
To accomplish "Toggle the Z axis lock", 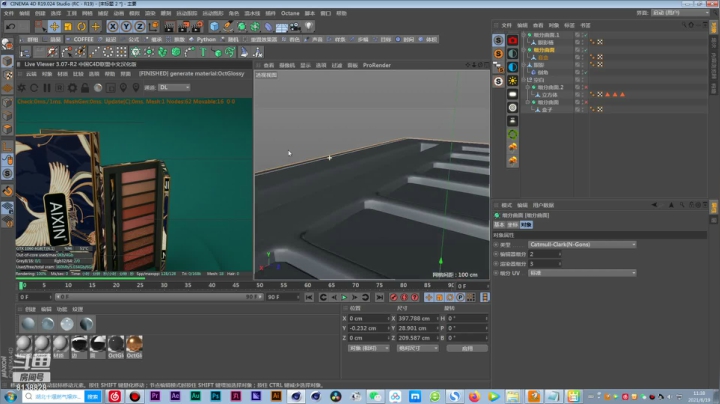I will tap(140, 27).
